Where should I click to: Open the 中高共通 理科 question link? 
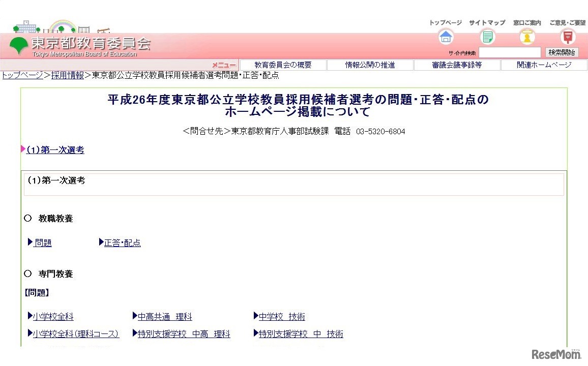[x=164, y=316]
